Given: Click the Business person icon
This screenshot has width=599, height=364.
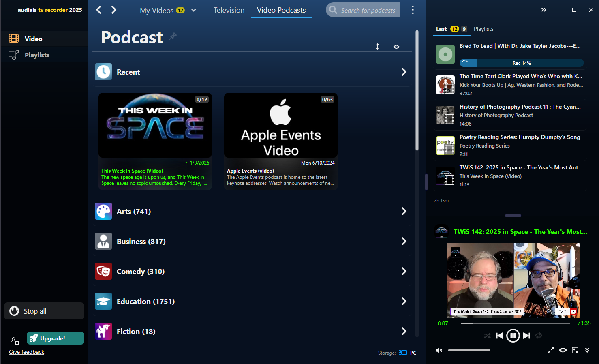Looking at the screenshot, I should (x=103, y=241).
